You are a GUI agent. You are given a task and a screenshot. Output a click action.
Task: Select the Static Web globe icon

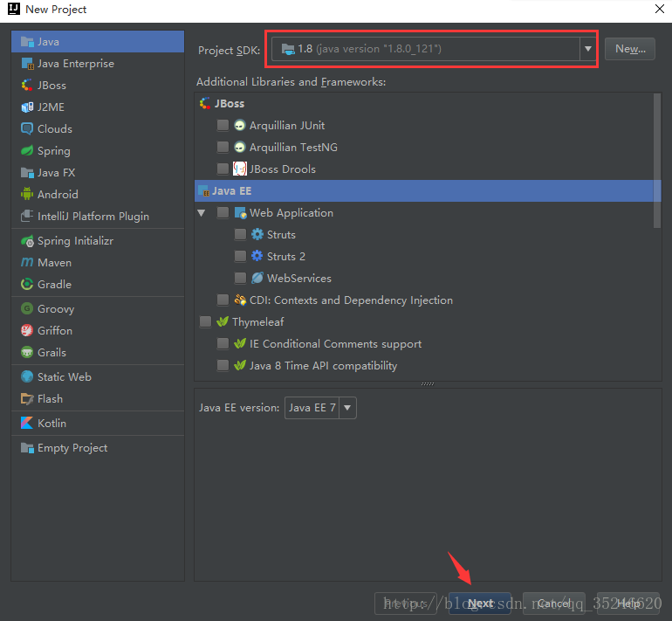tap(27, 376)
